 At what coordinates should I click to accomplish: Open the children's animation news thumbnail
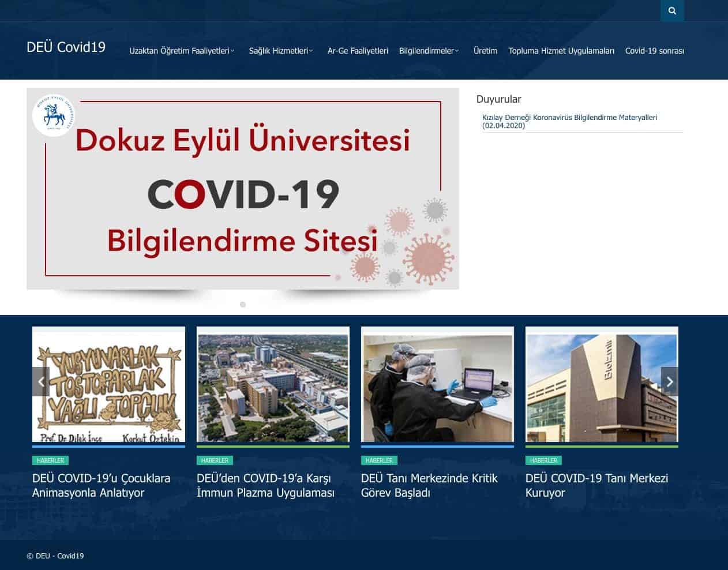point(108,385)
